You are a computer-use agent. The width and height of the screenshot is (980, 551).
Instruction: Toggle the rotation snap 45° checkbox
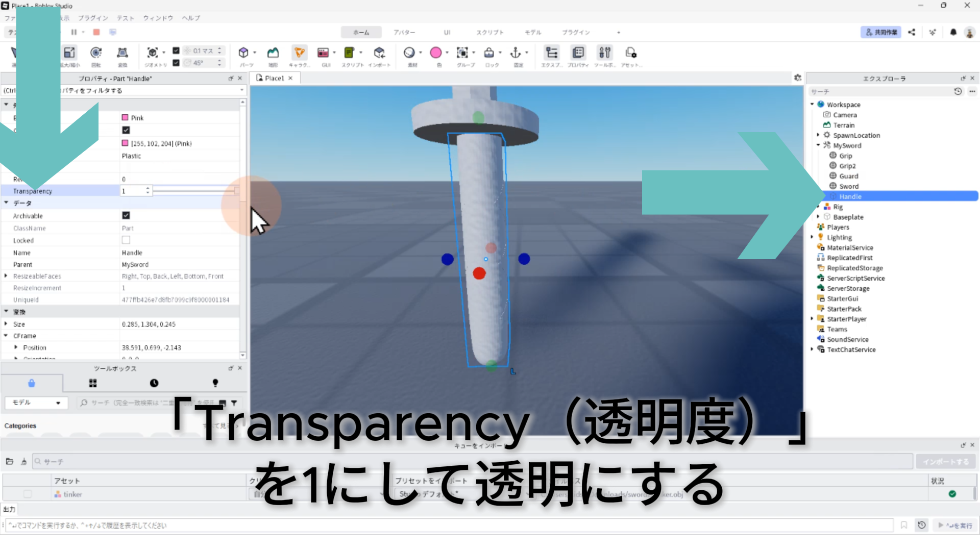click(176, 63)
